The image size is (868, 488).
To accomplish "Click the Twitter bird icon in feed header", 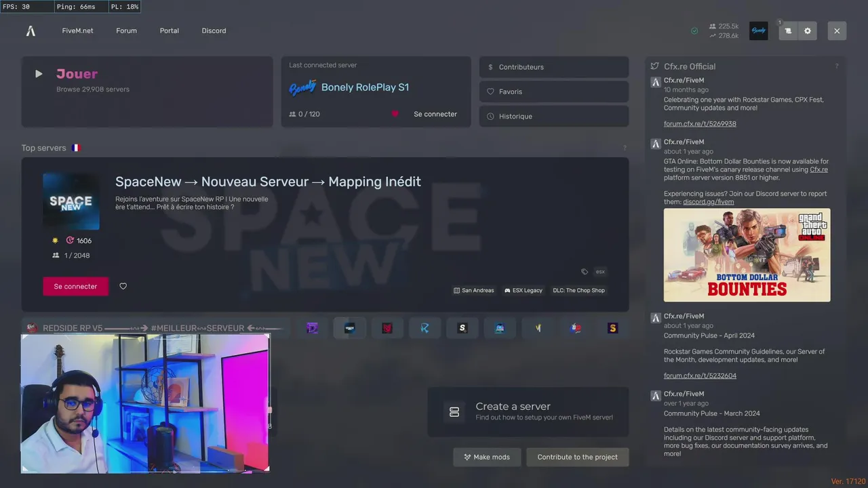I will [654, 66].
